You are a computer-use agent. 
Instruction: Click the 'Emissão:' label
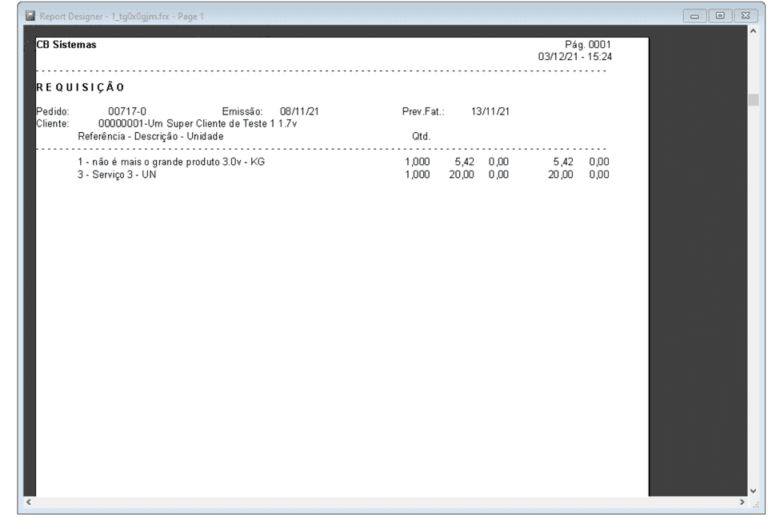(x=242, y=112)
